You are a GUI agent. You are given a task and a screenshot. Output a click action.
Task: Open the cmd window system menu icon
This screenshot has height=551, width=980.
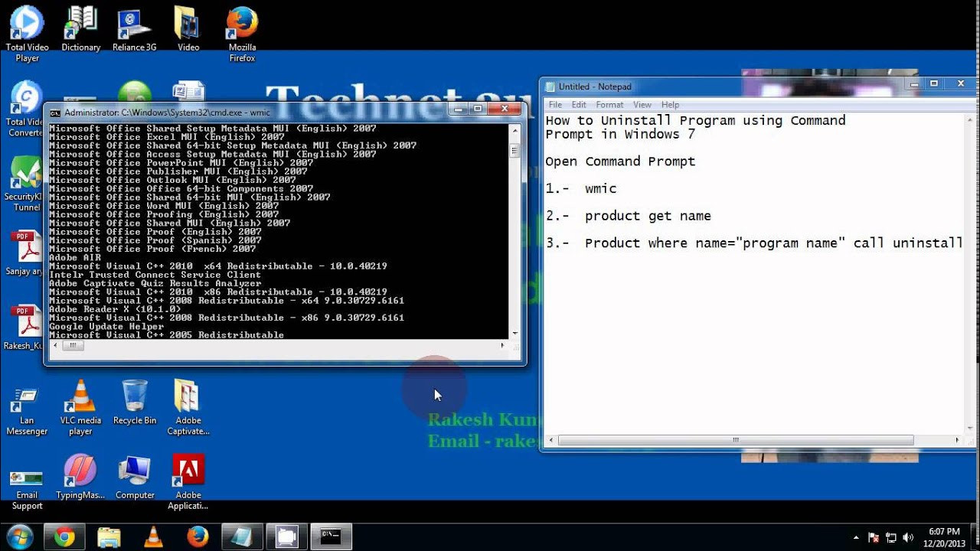pos(55,112)
